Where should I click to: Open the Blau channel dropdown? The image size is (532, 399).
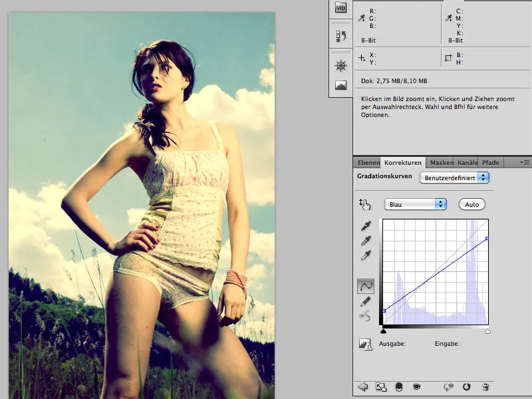coord(416,204)
